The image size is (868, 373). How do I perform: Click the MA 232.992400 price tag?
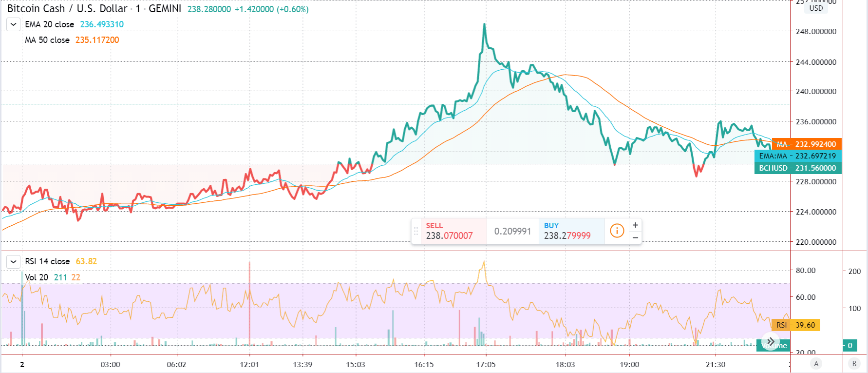807,144
